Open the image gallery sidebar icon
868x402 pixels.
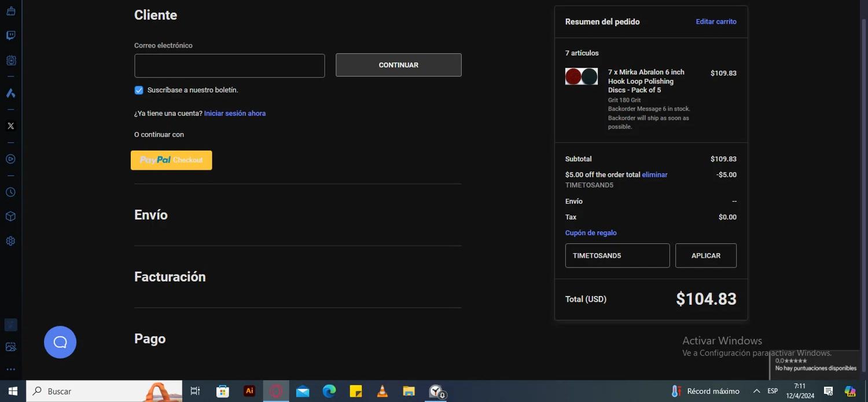click(x=10, y=347)
